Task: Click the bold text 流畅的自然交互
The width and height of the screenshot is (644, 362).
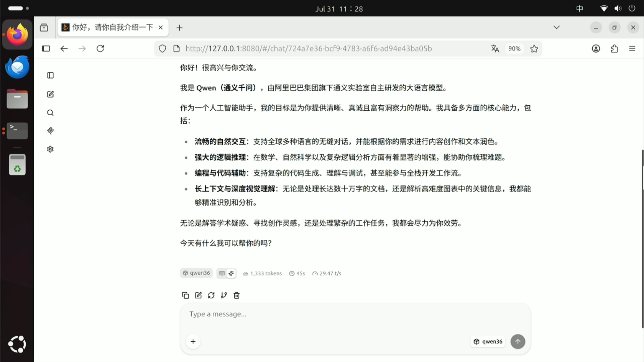Action: point(220,142)
